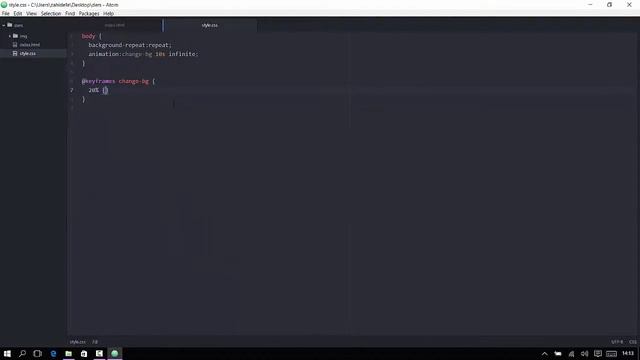Launch Microsoft Edge from taskbar

point(53,353)
